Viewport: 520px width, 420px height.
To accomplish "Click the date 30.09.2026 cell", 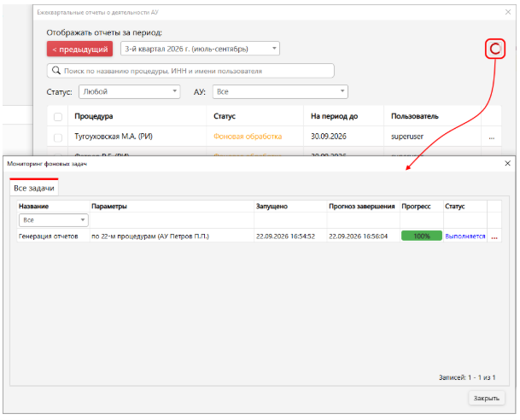I will pyautogui.click(x=329, y=137).
